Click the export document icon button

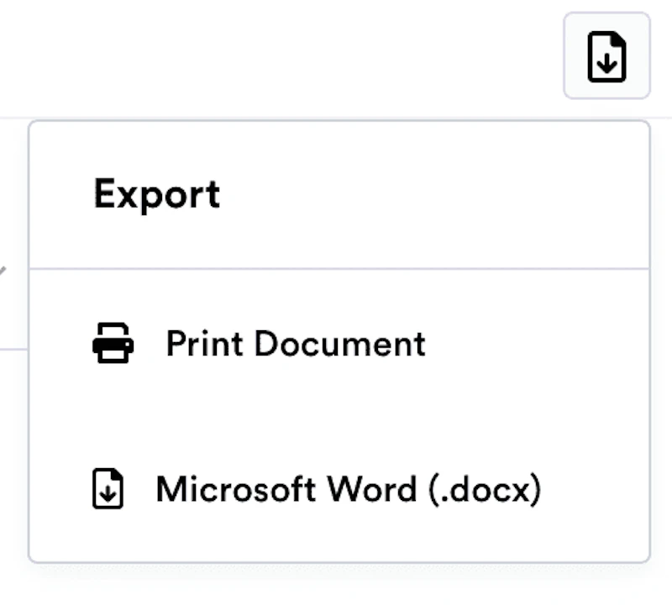(606, 55)
